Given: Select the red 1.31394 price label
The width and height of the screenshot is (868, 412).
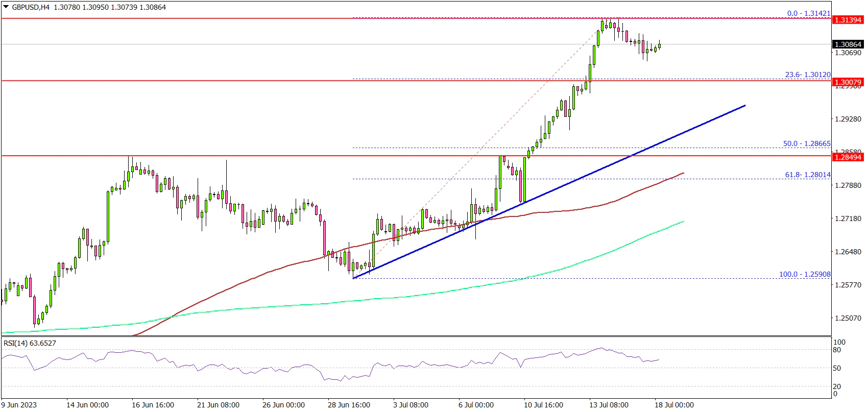Looking at the screenshot, I should coord(848,20).
